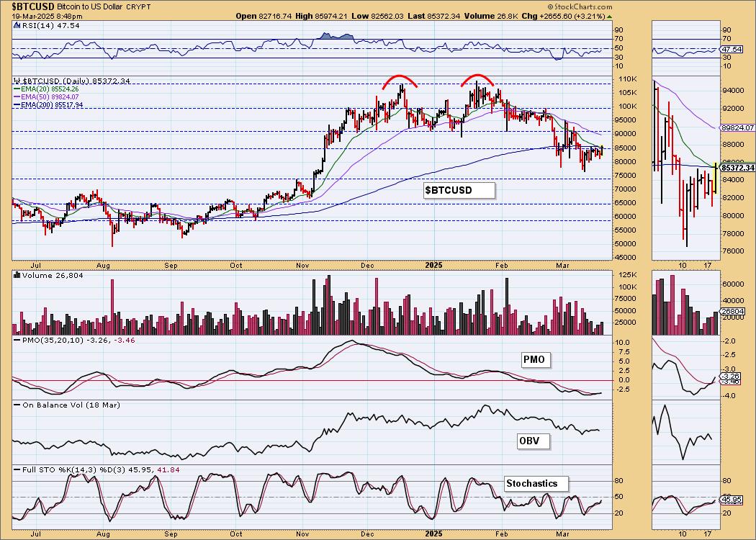Click the line marker beside On Balance Vol
Image resolution: width=756 pixels, height=540 pixels.
pos(17,405)
